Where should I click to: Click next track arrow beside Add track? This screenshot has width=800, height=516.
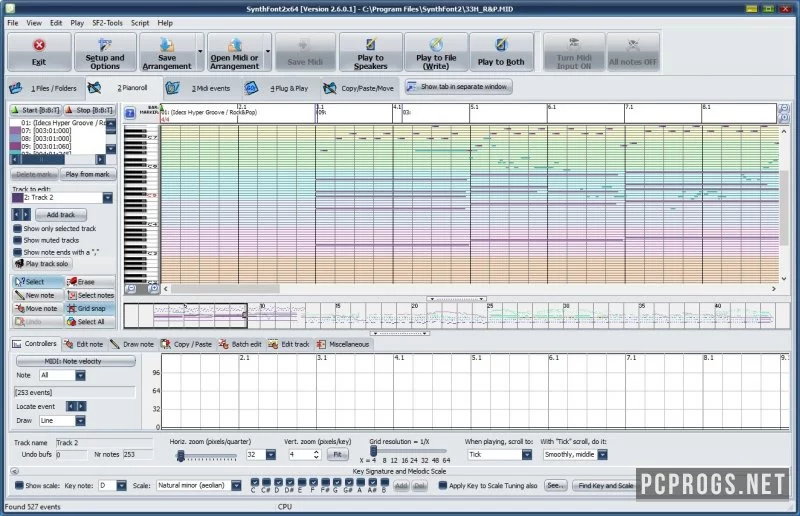pos(26,215)
